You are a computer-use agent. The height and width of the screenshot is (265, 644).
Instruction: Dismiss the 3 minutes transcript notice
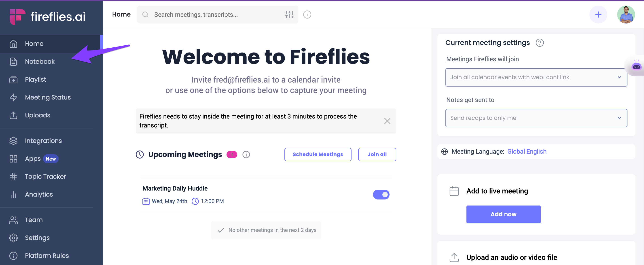(387, 121)
